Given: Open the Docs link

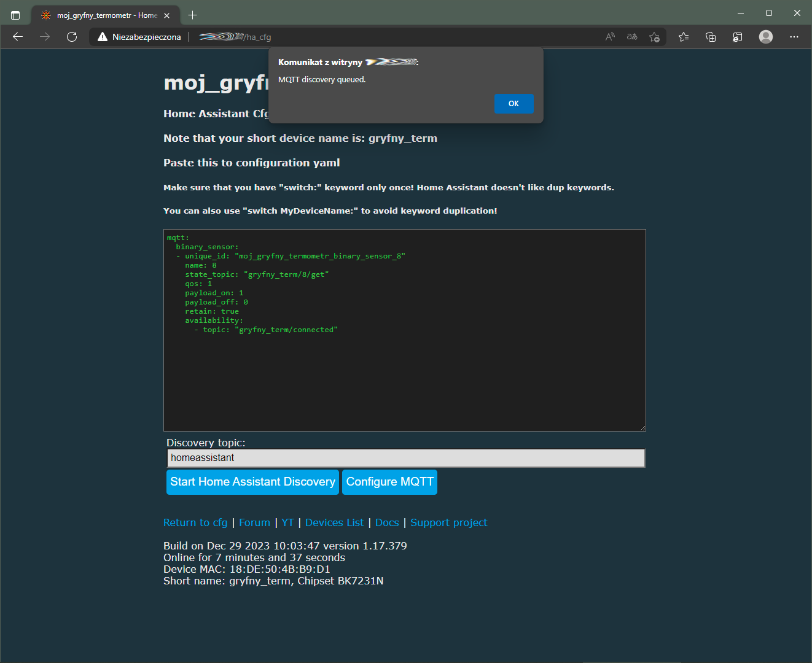Looking at the screenshot, I should [387, 522].
